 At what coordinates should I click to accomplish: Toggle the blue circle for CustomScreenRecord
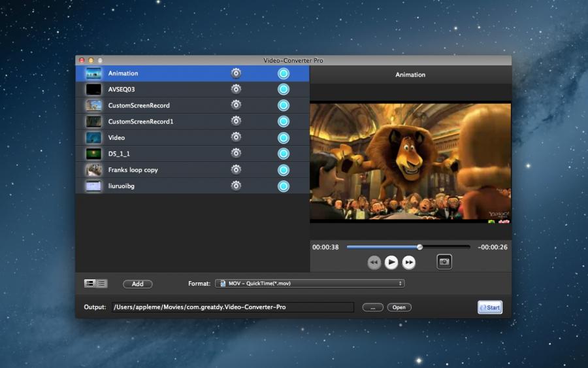pyautogui.click(x=284, y=105)
